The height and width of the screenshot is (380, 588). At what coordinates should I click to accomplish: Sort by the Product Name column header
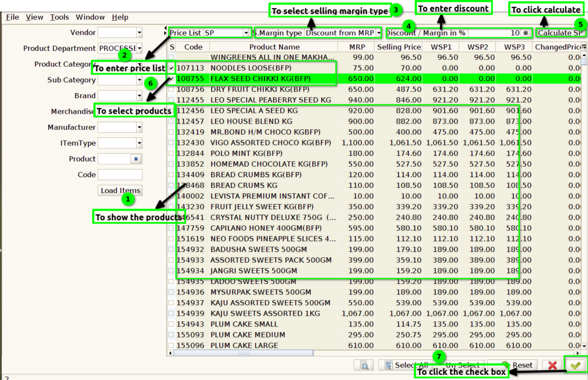pos(274,47)
